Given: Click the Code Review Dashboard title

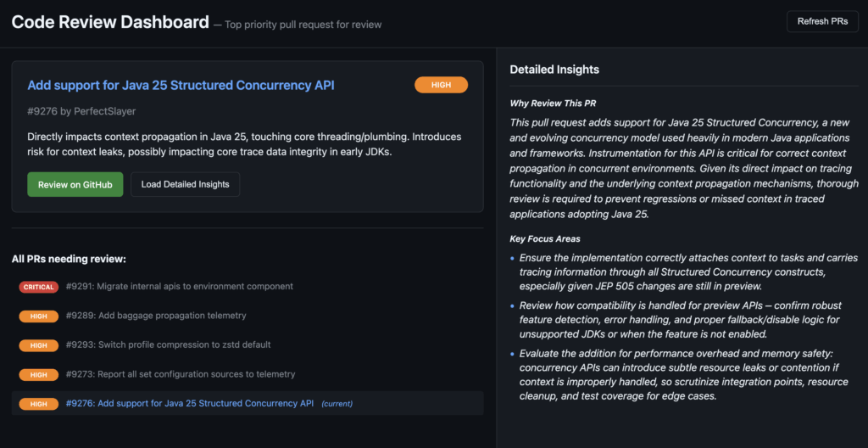Looking at the screenshot, I should [x=110, y=22].
